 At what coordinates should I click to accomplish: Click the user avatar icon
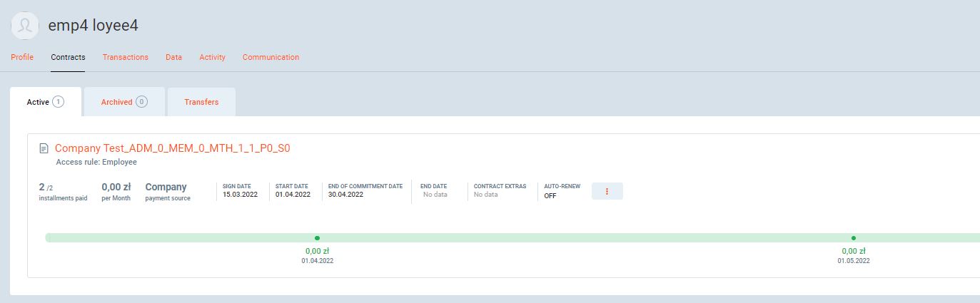click(x=25, y=26)
